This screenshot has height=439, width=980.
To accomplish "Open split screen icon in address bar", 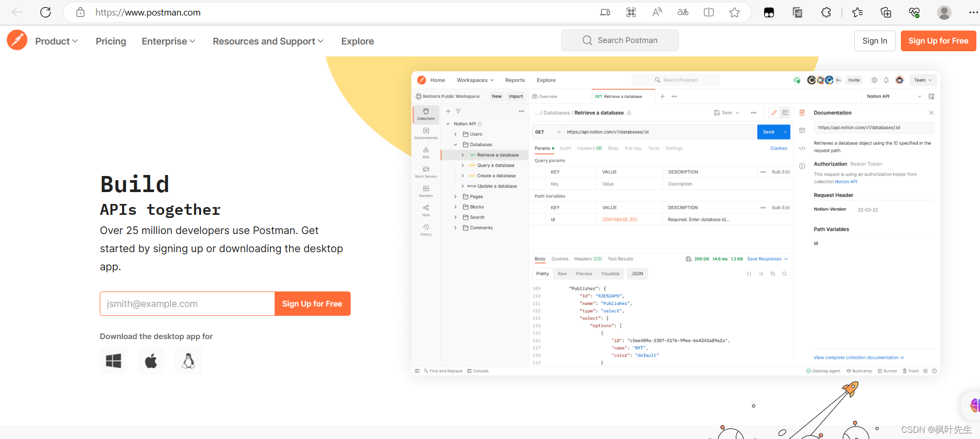I will point(708,12).
